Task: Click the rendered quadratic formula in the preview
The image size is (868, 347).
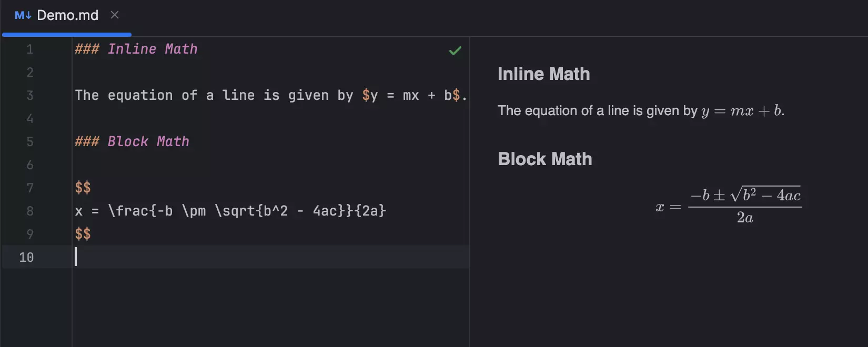Action: 729,206
